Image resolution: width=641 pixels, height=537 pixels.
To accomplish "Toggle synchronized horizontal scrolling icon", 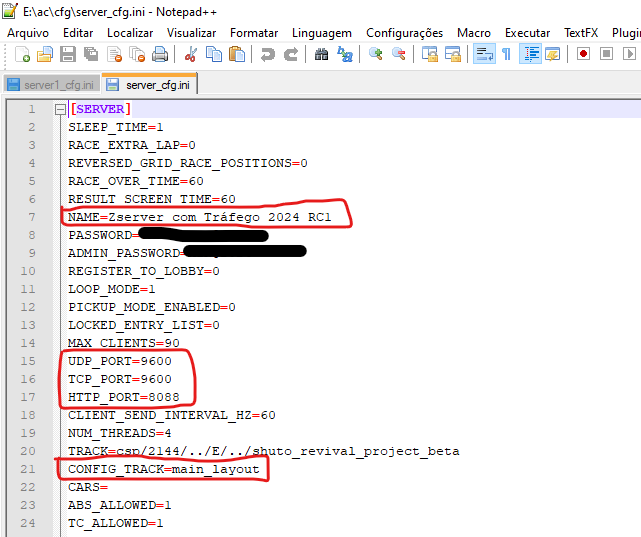I will (453, 54).
